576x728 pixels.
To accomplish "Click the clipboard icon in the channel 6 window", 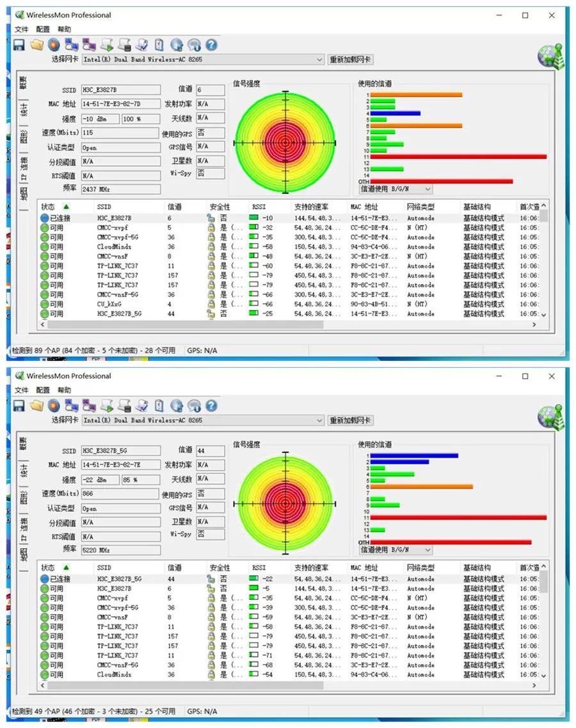I will 159,45.
